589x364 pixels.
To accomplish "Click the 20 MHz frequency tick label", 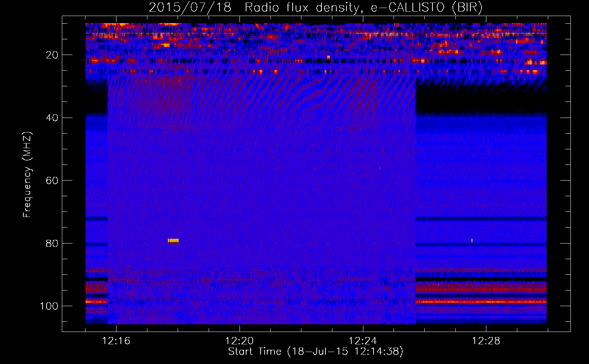I will 52,55.
